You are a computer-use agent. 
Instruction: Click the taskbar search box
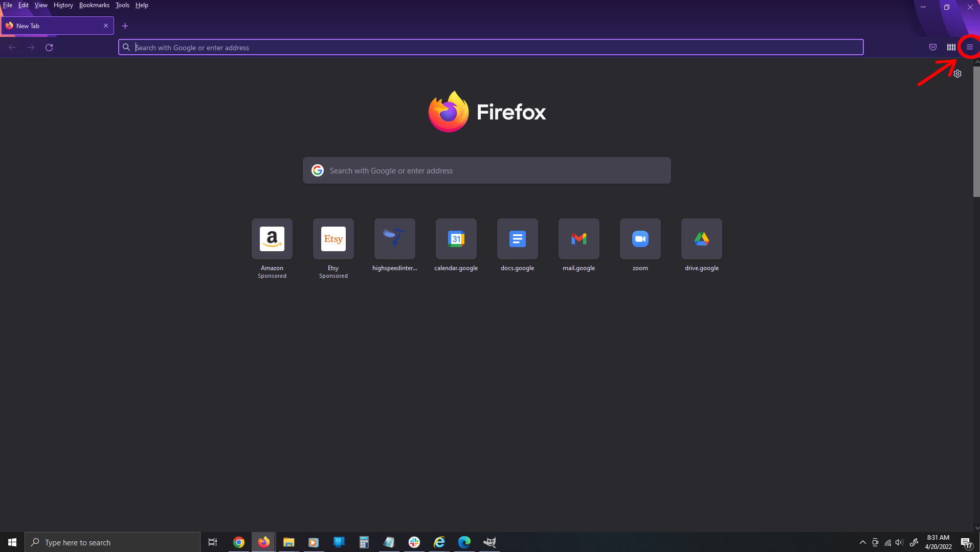113,542
